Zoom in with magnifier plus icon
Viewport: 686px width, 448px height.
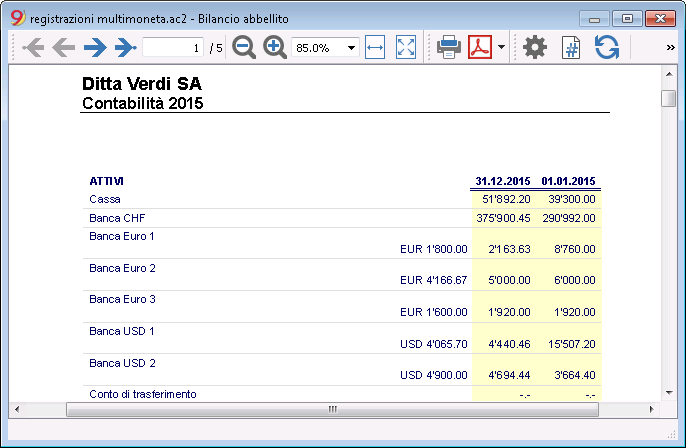click(x=274, y=47)
